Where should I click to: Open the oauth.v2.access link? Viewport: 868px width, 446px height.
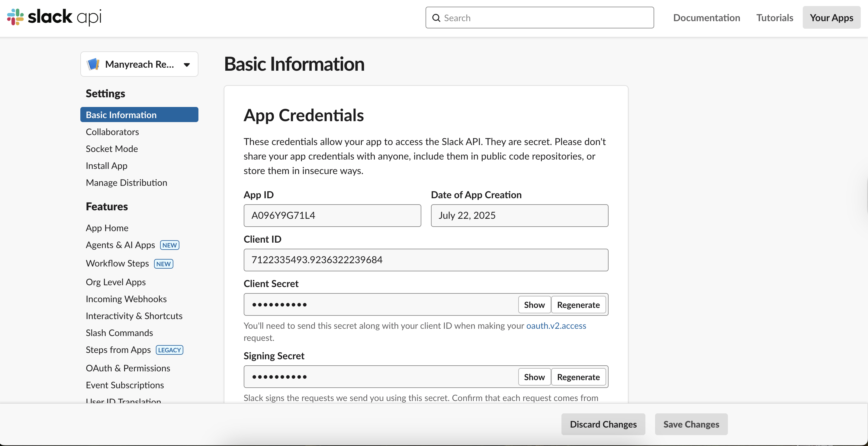point(556,326)
